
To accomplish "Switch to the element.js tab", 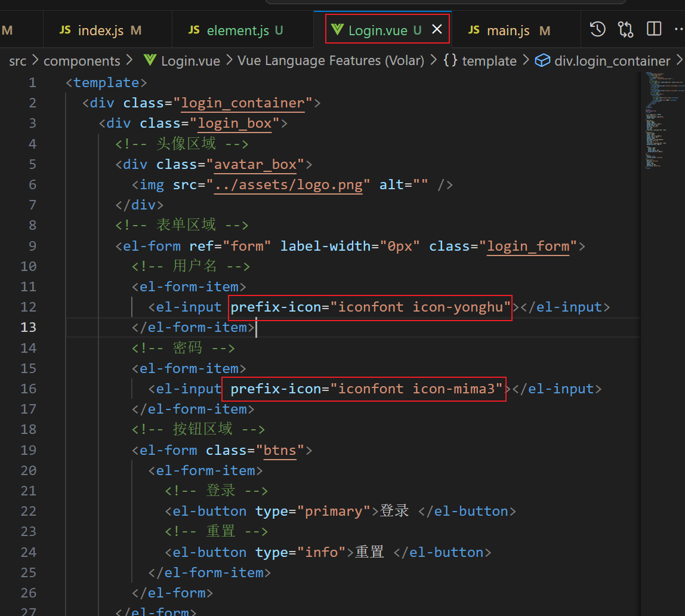I will [x=242, y=30].
